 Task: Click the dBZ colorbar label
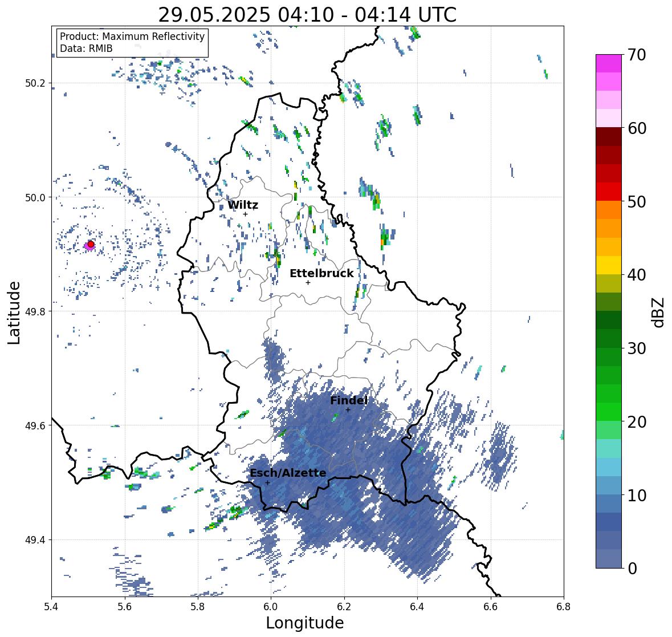659,312
